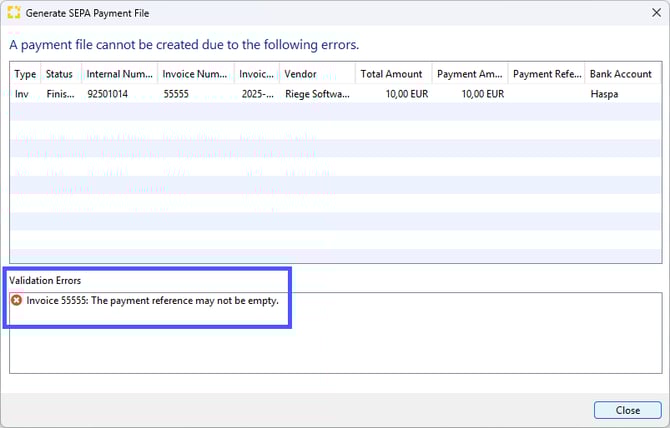Sort by the Vendor column header
Image resolution: width=670 pixels, height=428 pixels.
point(316,74)
